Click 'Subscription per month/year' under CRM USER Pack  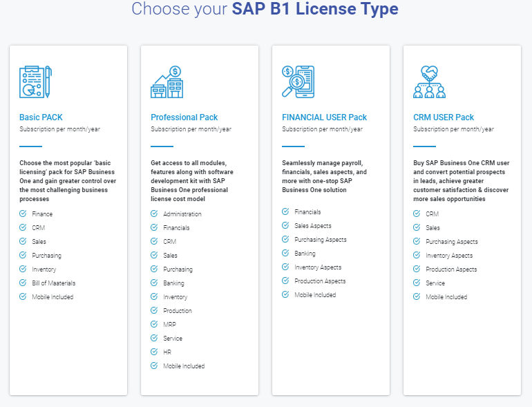454,129
